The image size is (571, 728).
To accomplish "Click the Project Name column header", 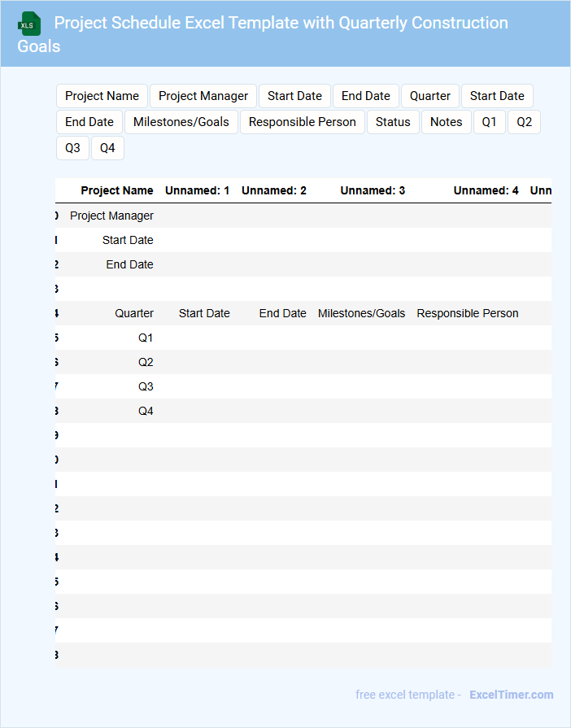I will click(117, 190).
